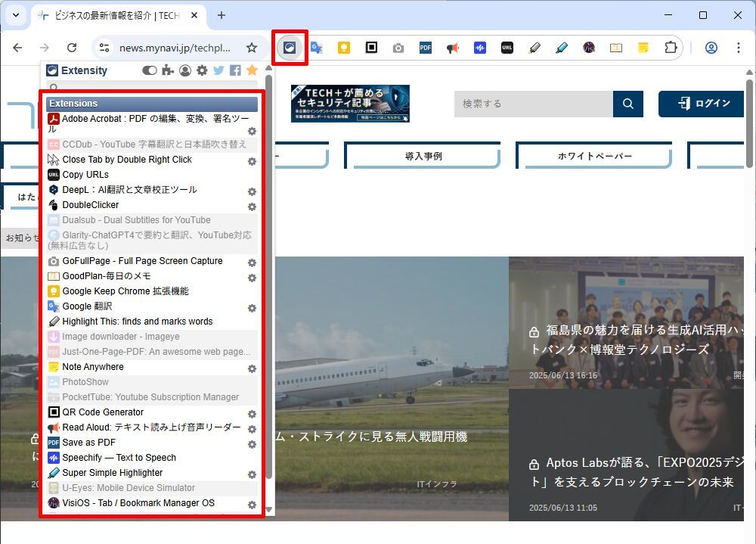Click GoFullPage camera icon in toolbar
Image resolution: width=756 pixels, height=544 pixels.
click(x=398, y=48)
